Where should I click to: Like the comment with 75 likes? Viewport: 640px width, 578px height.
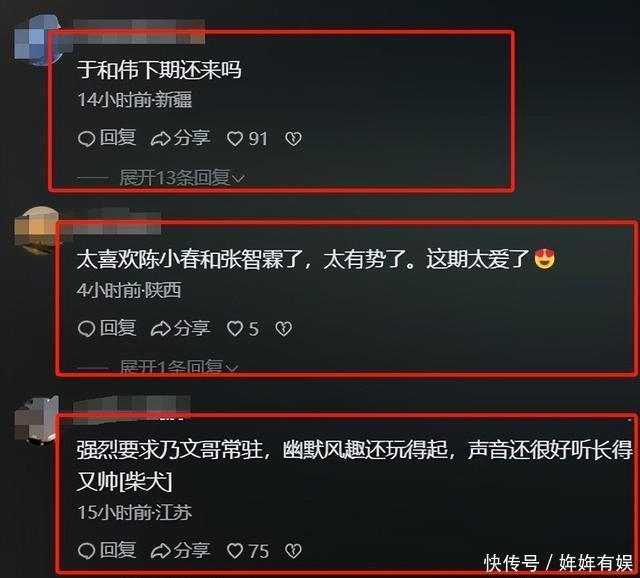coord(248,551)
